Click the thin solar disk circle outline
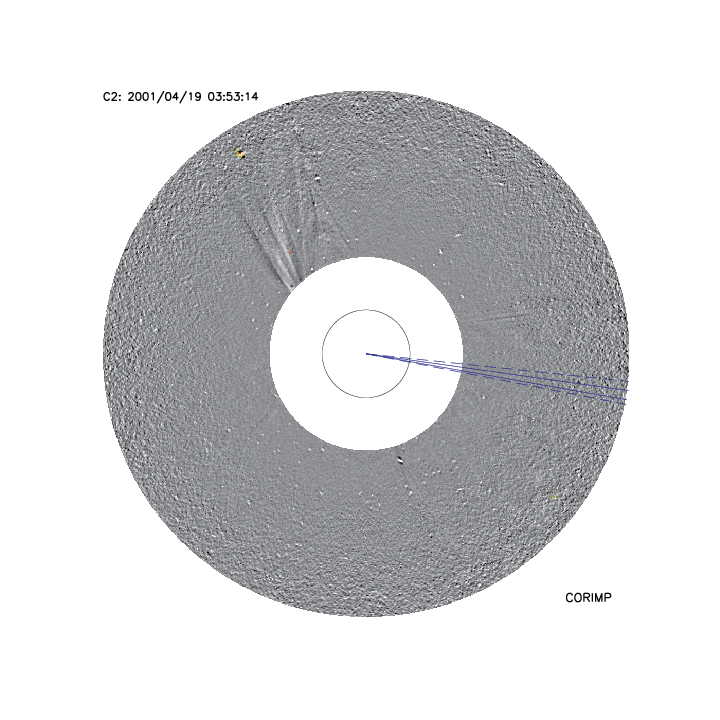 (366, 354)
